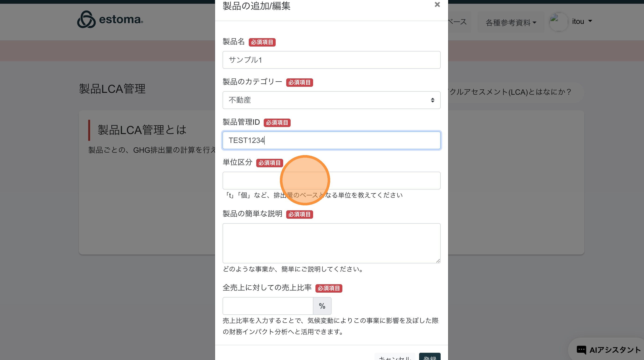Open the LCAとはなにか？ help link
This screenshot has height=360, width=644.
click(x=510, y=92)
